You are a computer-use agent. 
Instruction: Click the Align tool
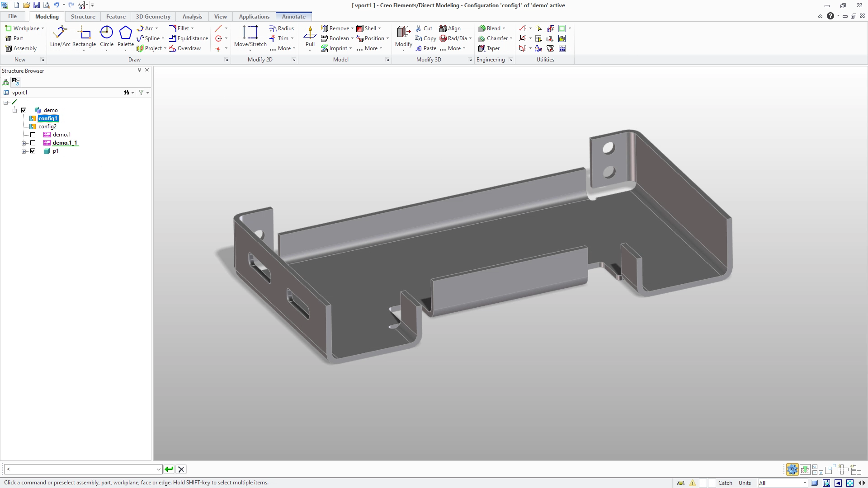[450, 28]
